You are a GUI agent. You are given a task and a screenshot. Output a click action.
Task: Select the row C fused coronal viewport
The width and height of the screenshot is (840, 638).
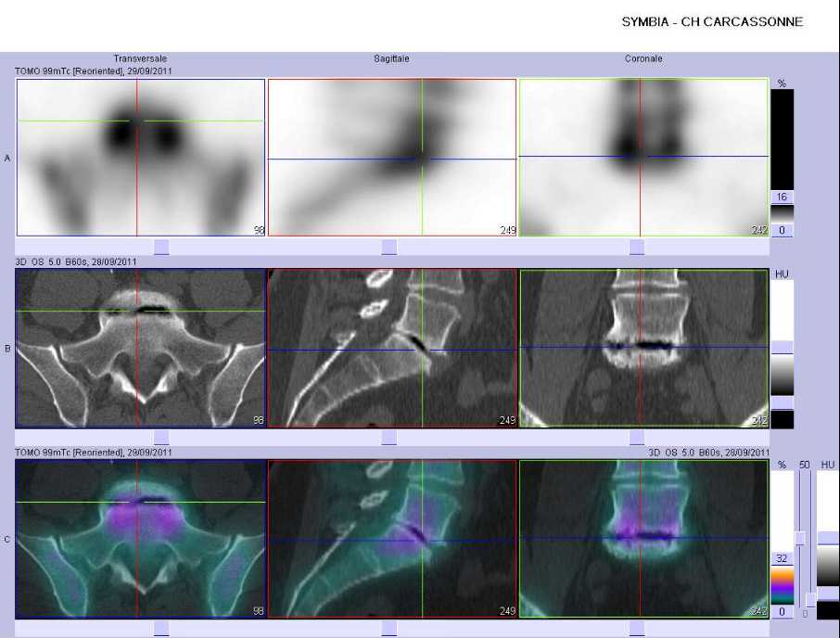(643, 539)
